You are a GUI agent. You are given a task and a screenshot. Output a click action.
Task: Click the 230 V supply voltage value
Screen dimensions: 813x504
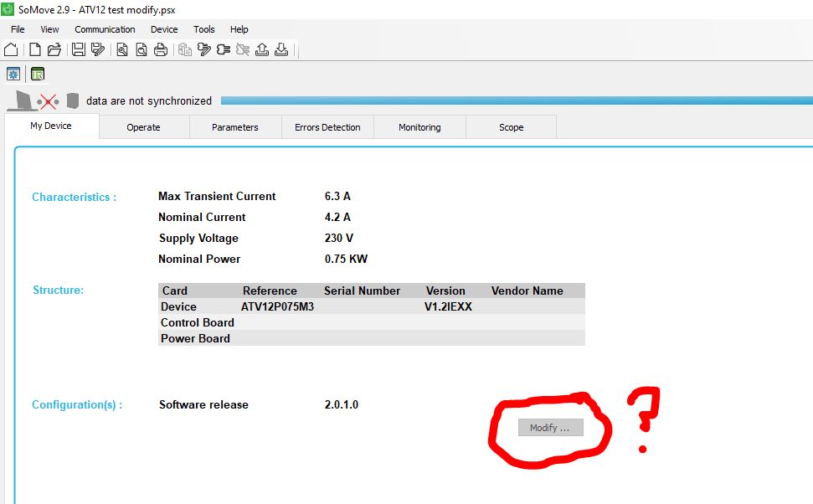339,238
